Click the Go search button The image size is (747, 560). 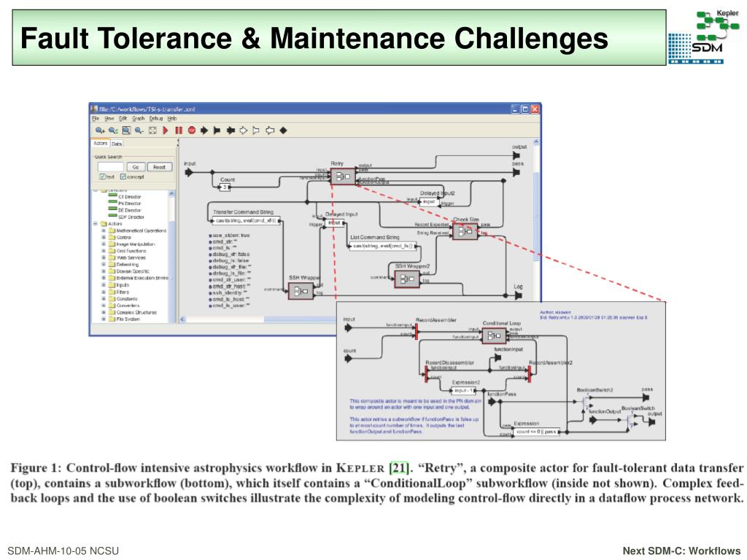pos(136,167)
